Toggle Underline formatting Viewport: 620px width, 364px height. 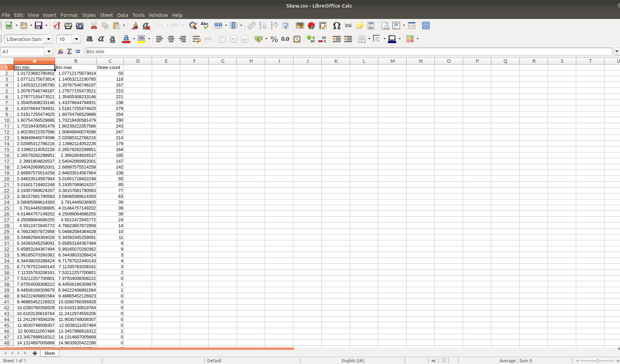[x=112, y=39]
